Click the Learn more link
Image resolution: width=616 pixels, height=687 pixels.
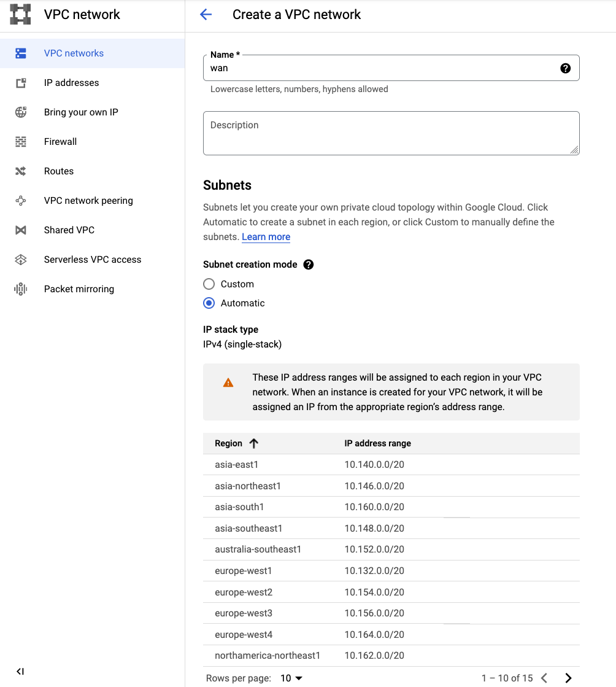pyautogui.click(x=266, y=237)
